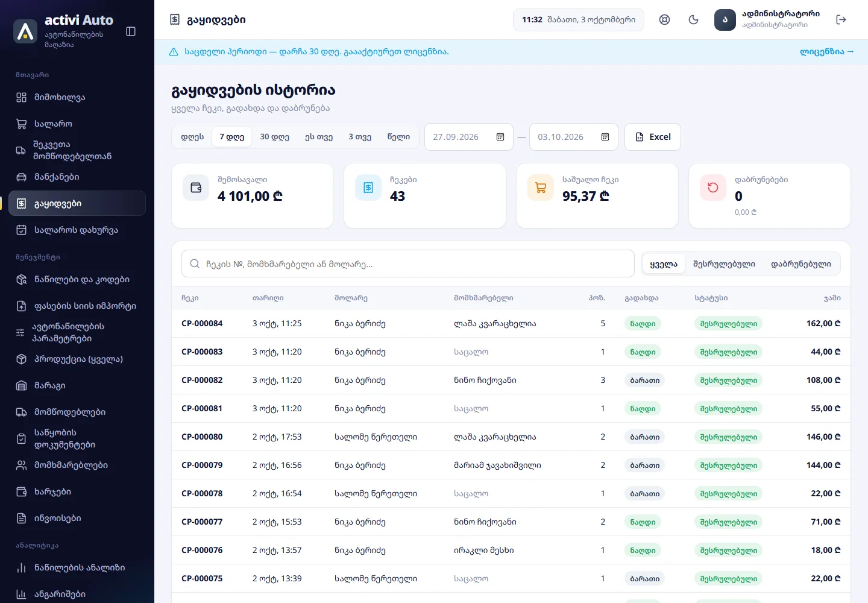868x603 pixels.
Task: Go to სალარო in the sidebar
Action: 77,124
